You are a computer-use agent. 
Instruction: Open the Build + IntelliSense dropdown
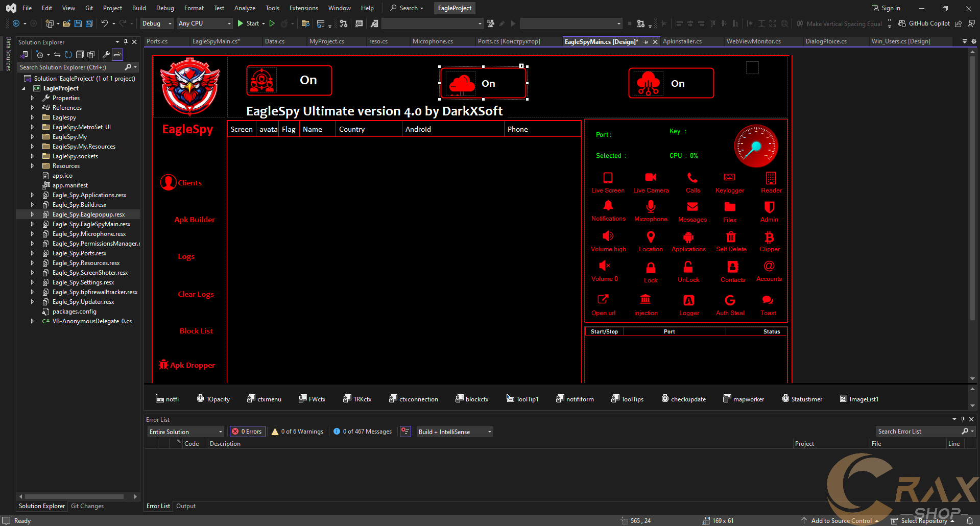point(455,432)
